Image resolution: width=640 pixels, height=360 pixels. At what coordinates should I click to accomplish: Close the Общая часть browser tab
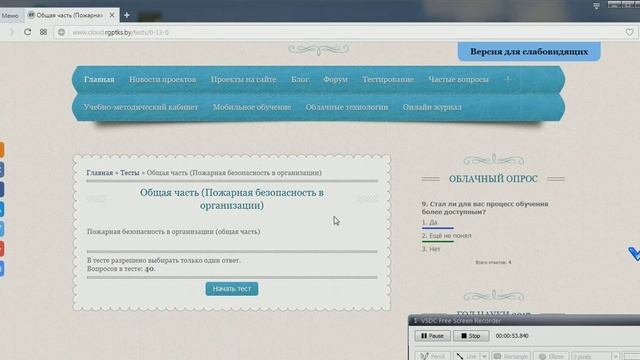click(x=112, y=15)
